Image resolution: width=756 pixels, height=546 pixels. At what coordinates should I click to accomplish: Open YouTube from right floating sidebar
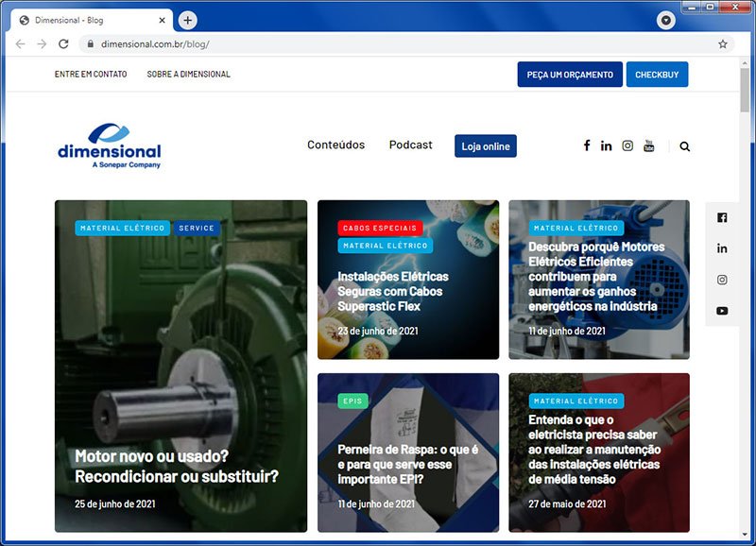pyautogui.click(x=722, y=311)
